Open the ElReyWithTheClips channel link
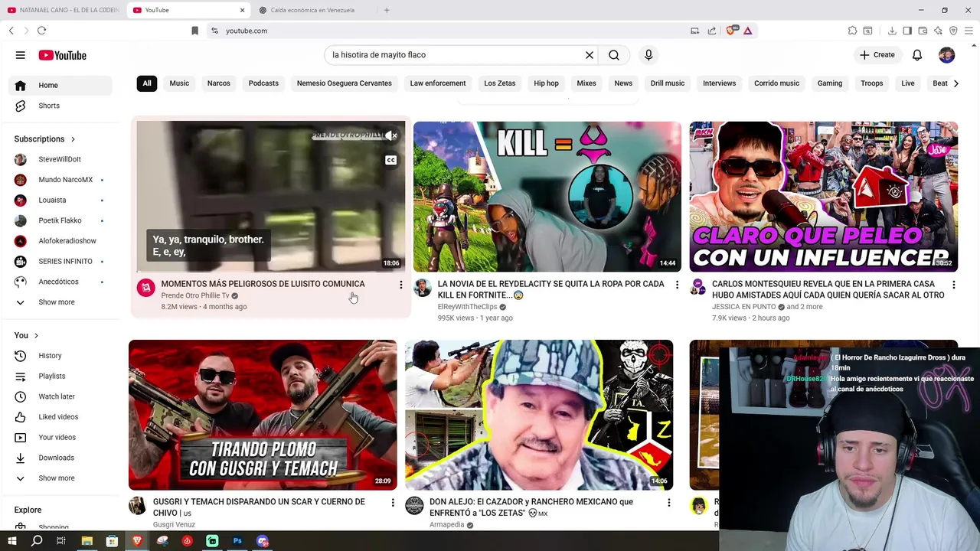980x551 pixels. pyautogui.click(x=468, y=307)
